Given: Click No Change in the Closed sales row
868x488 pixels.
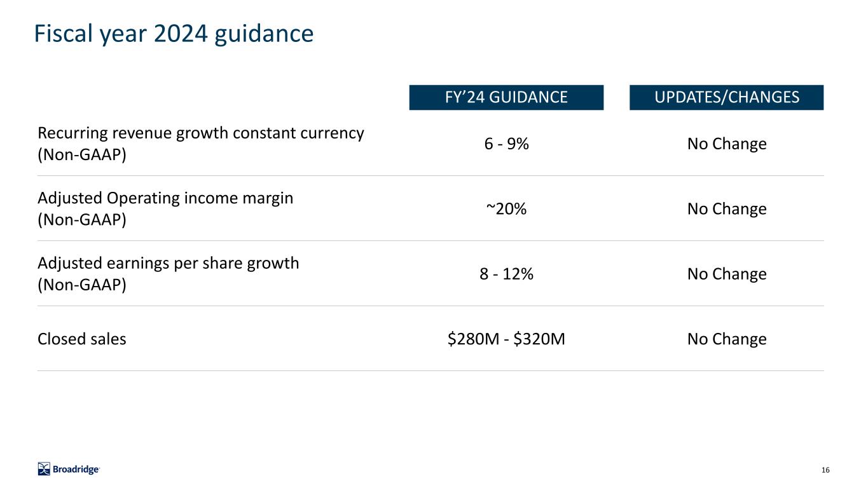Looking at the screenshot, I should (727, 339).
